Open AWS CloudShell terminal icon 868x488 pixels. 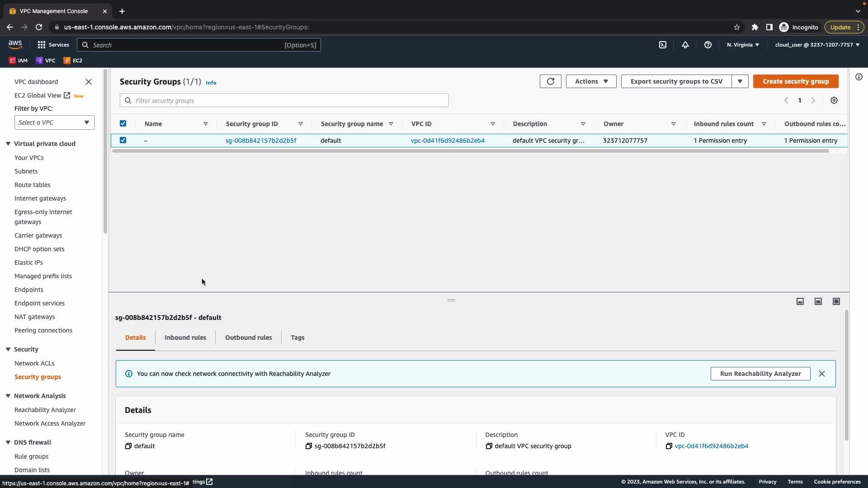point(663,45)
